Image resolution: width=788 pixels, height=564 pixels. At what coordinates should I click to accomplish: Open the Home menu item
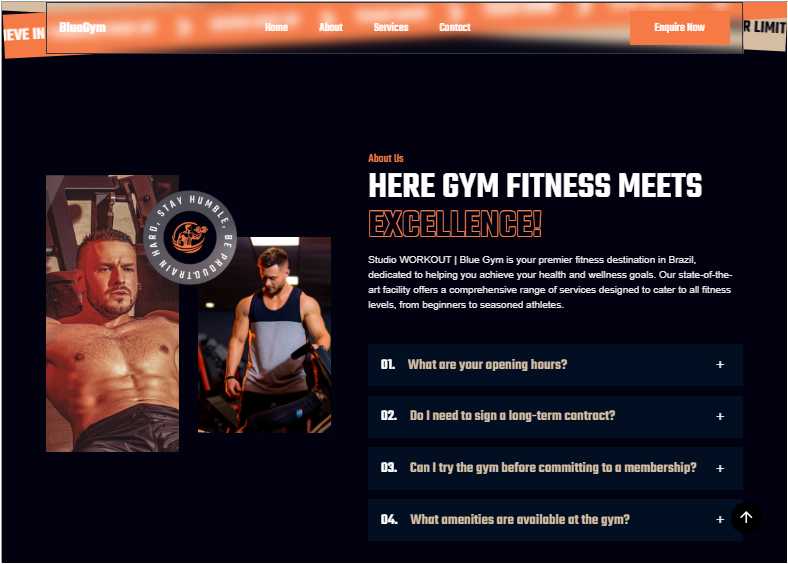(276, 27)
